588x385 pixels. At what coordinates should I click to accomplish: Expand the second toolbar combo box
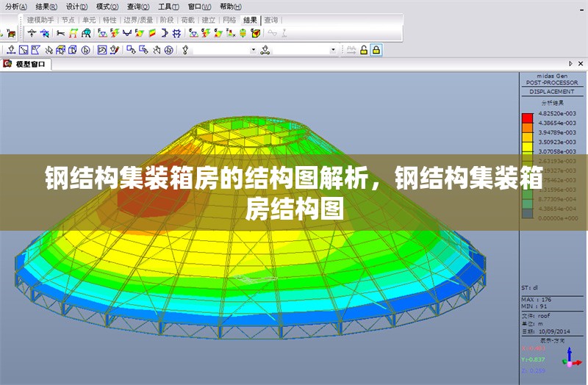point(333,50)
